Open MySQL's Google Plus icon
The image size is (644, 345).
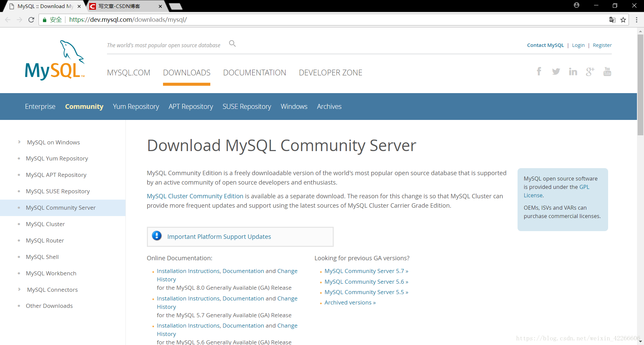pyautogui.click(x=590, y=71)
